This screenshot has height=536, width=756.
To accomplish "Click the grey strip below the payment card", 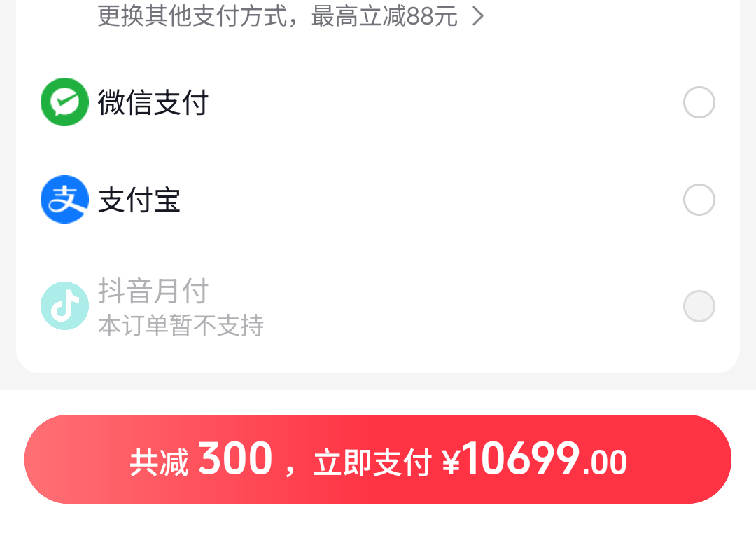I will coord(378,382).
